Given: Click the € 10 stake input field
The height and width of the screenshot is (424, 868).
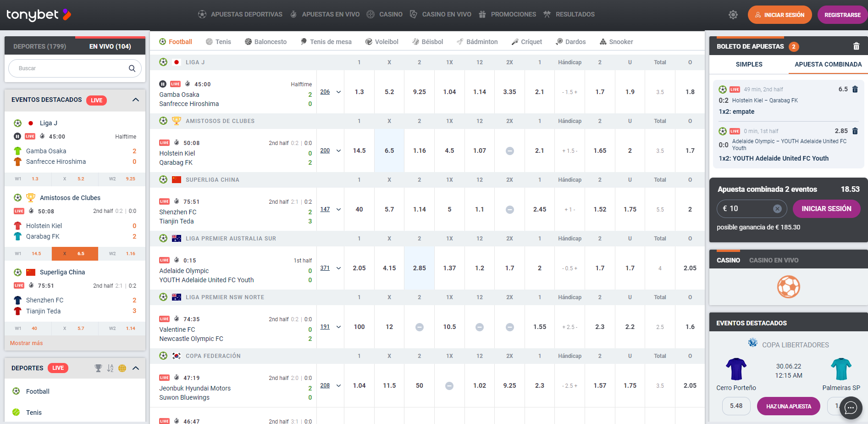Looking at the screenshot, I should coord(752,209).
